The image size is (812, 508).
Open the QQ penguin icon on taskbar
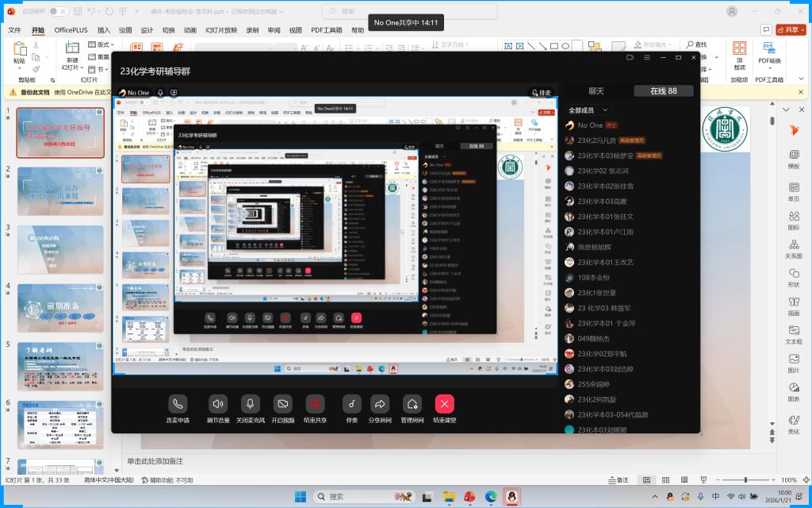point(511,497)
